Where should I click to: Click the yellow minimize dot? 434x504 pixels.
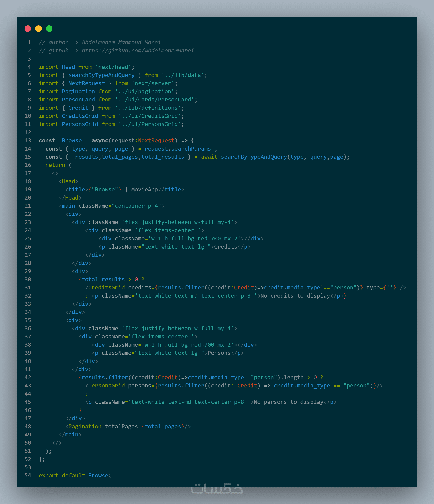point(38,29)
